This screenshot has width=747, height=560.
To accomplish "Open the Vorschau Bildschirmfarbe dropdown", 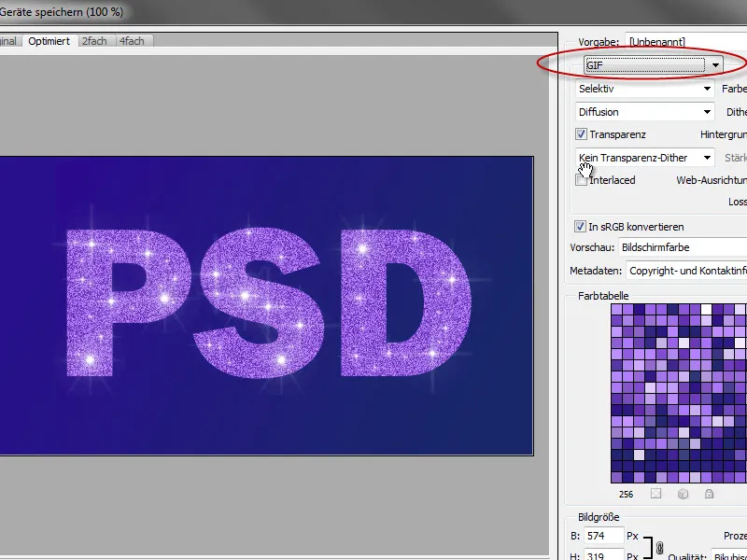I will click(x=683, y=247).
